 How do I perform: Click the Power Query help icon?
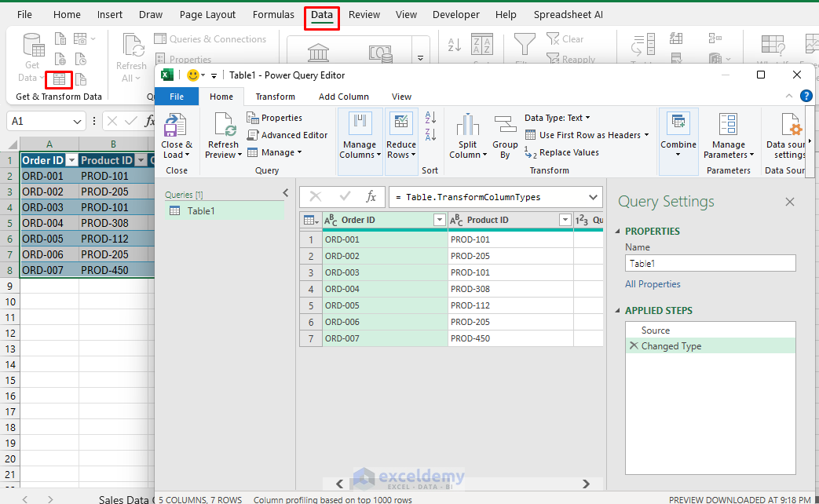click(806, 96)
